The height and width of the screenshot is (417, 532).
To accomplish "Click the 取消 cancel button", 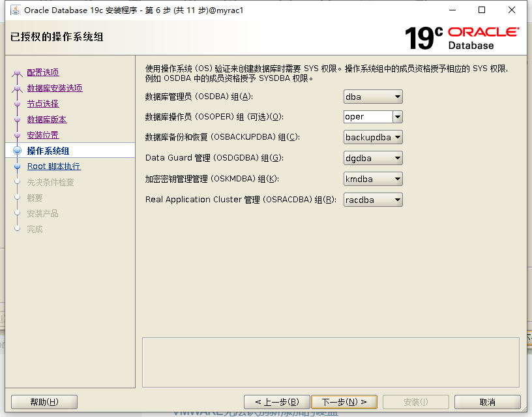I will pyautogui.click(x=487, y=402).
